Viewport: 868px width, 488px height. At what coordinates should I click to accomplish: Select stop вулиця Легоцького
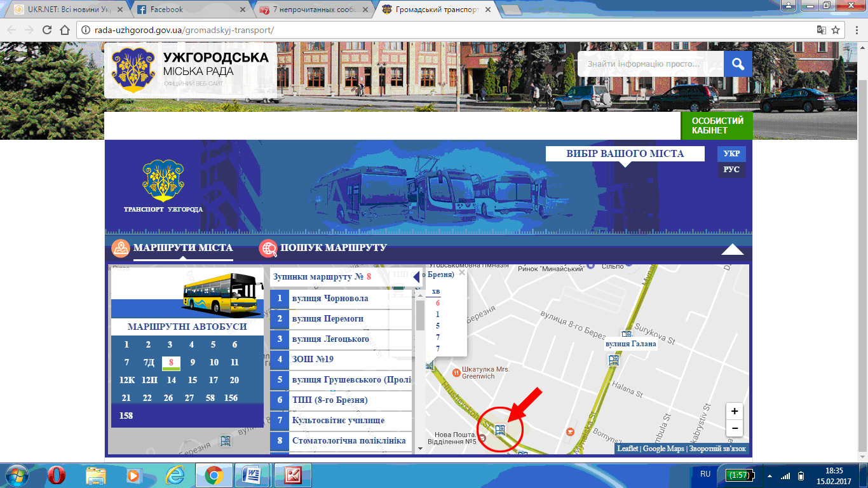coord(341,339)
